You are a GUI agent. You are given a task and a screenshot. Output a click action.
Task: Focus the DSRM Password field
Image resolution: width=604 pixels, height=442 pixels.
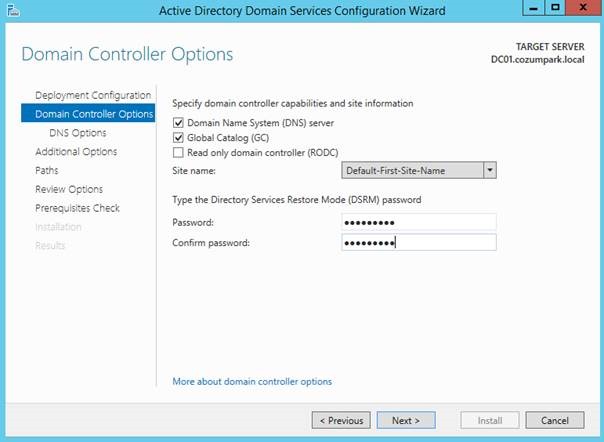coord(419,222)
